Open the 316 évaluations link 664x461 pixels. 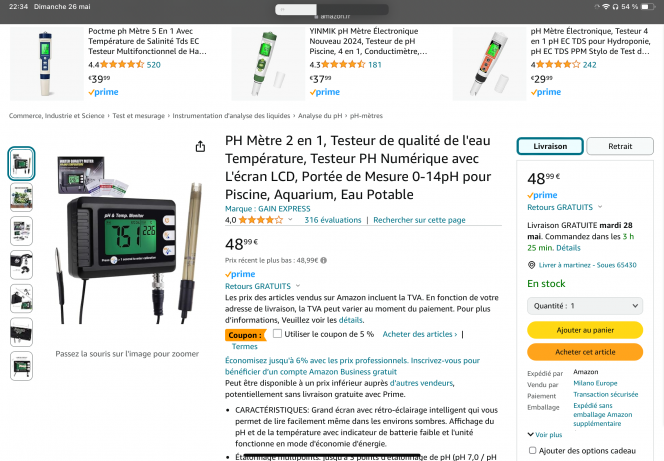point(333,220)
